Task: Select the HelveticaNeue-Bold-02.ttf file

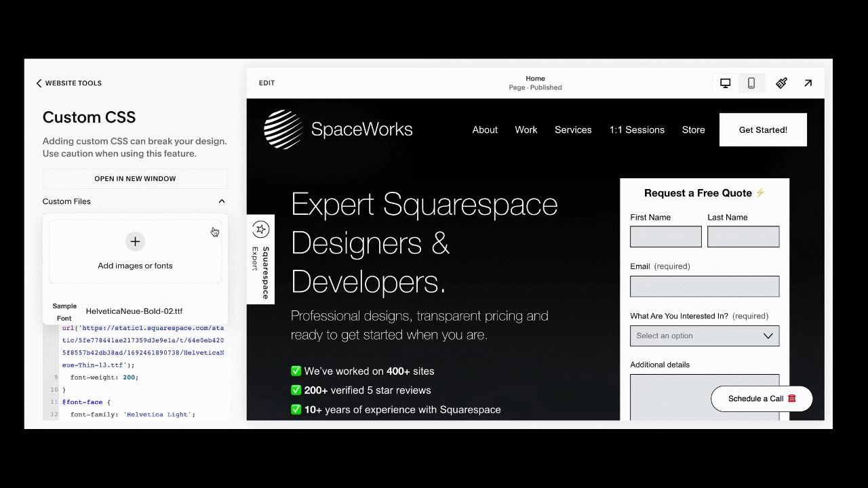Action: [x=134, y=311]
